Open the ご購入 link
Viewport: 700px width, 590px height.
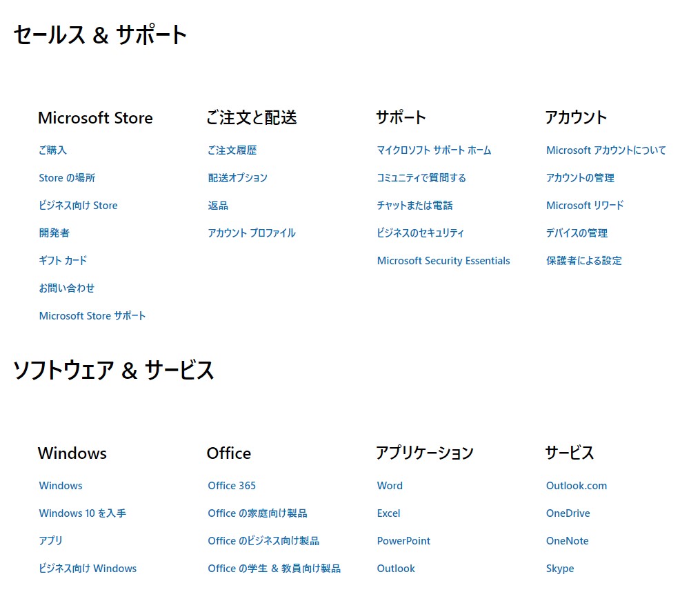(x=52, y=150)
